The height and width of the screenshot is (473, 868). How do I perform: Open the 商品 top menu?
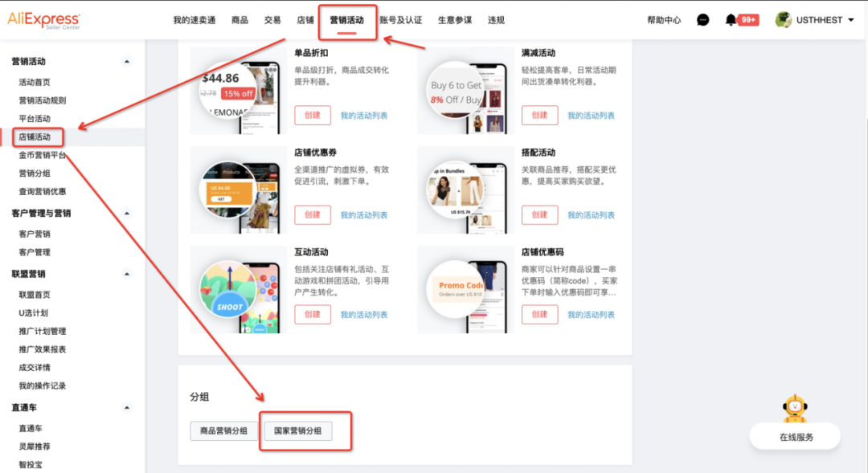click(240, 20)
